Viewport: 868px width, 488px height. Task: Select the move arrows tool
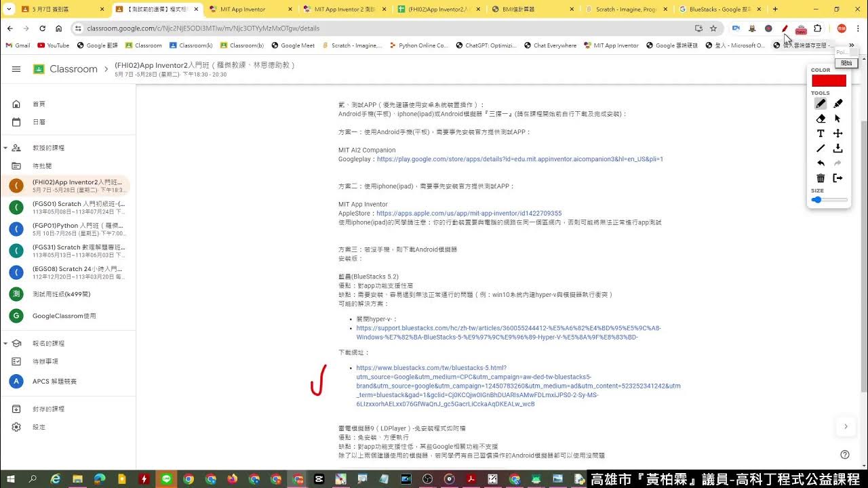[838, 134]
